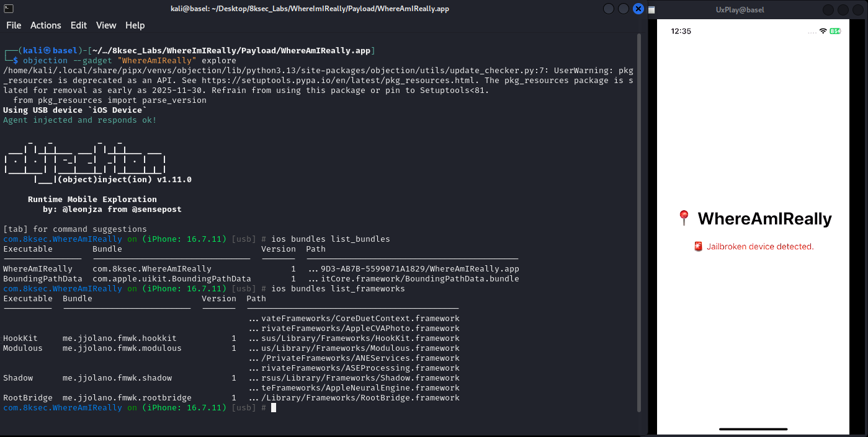Image resolution: width=868 pixels, height=437 pixels.
Task: Click the 'ios bundles list_frameworks' command text
Action: pyautogui.click(x=338, y=289)
